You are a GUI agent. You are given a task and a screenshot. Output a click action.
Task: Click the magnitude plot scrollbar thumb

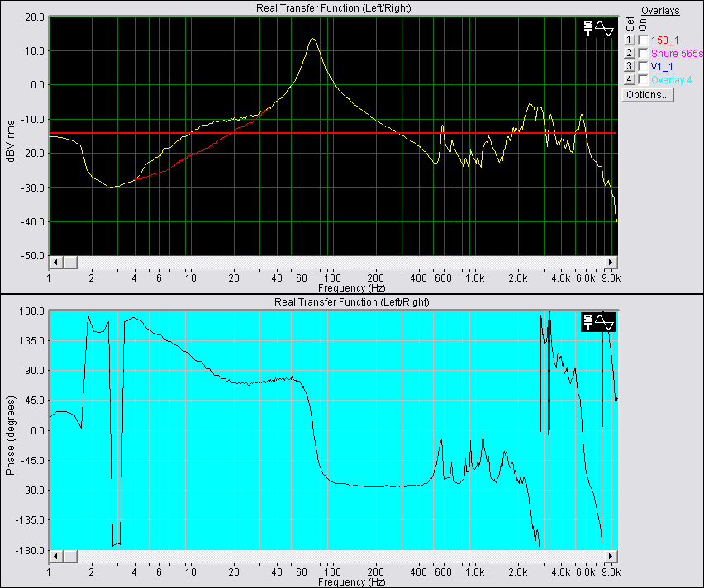(x=70, y=262)
